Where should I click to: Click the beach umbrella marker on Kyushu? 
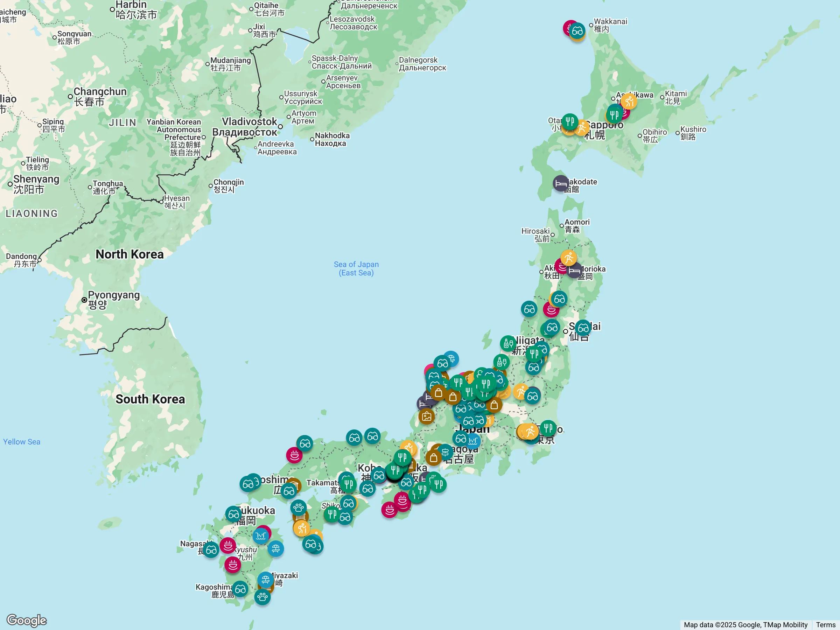point(276,548)
